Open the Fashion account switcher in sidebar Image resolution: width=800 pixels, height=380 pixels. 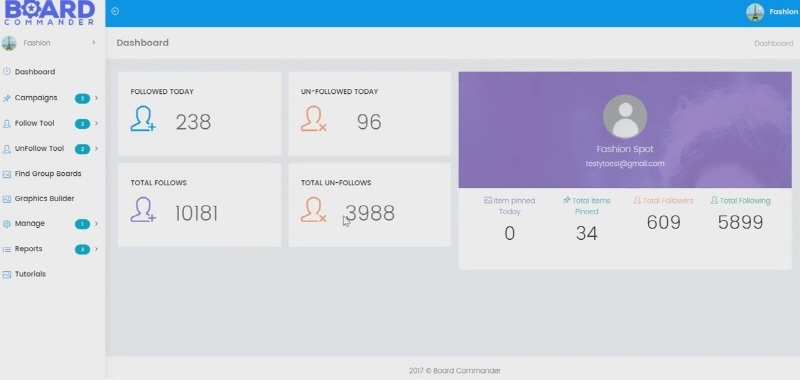(x=50, y=43)
